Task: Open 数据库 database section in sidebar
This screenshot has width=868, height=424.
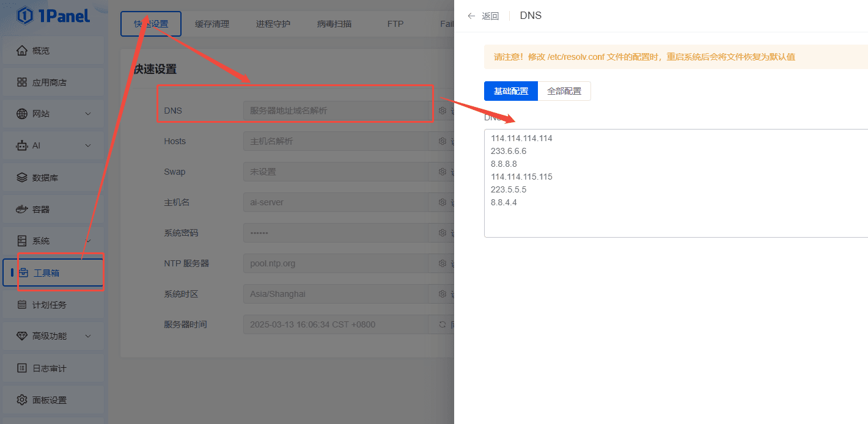Action: click(45, 178)
